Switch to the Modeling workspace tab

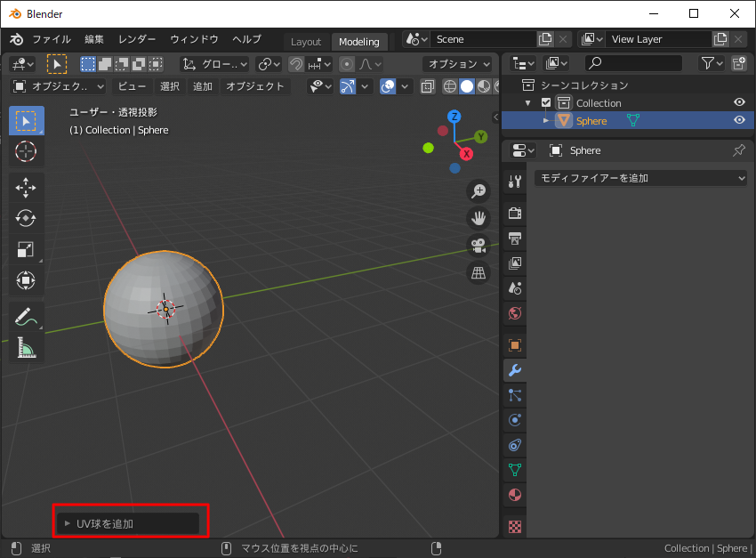coord(358,42)
